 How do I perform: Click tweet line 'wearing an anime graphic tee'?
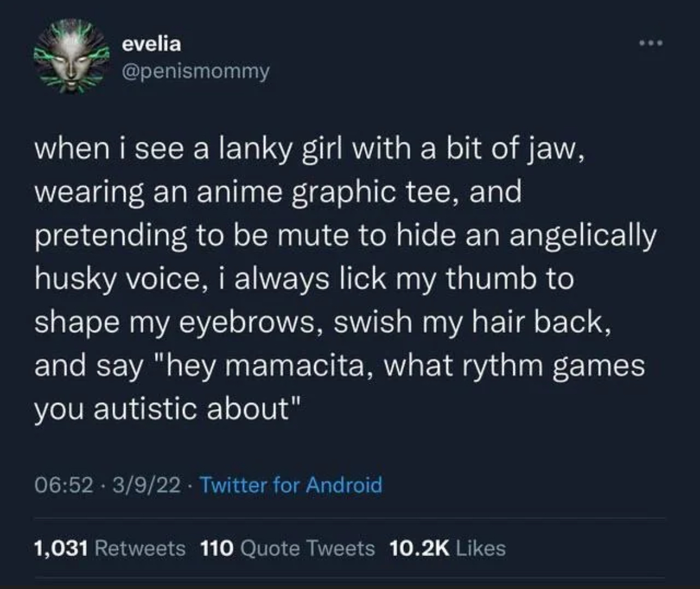278,193
